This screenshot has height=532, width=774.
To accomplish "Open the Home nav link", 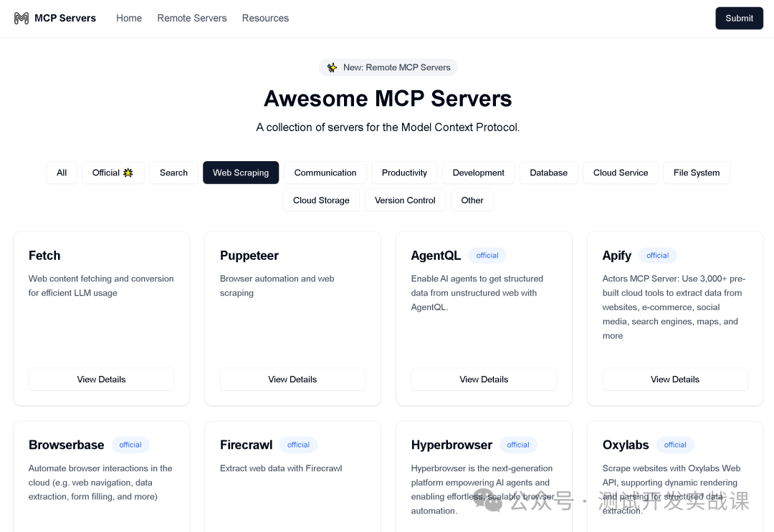I will tap(129, 18).
